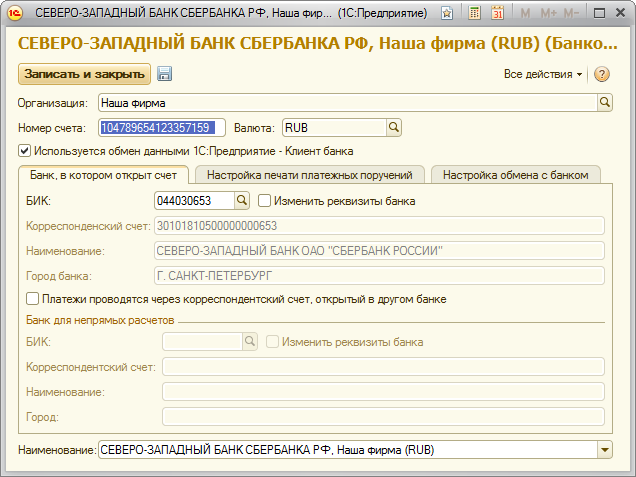The image size is (636, 477).
Task: Toggle disabled Изменить реквизиты банка for indirect bank
Action: tap(272, 342)
